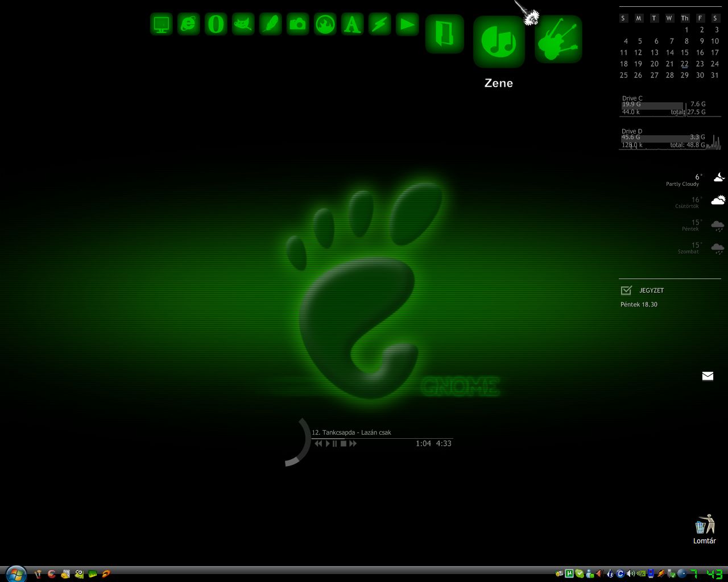Click the total time 4:33
Viewport: 728px width, 582px height.
tap(444, 443)
